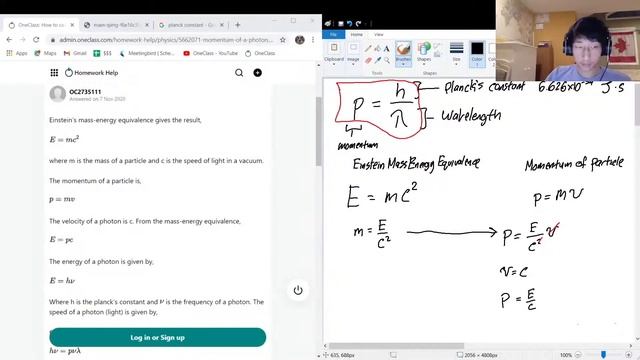Viewport: 640px width, 360px height.
Task: Open the shape Fill dropdown
Action: (x=438, y=54)
